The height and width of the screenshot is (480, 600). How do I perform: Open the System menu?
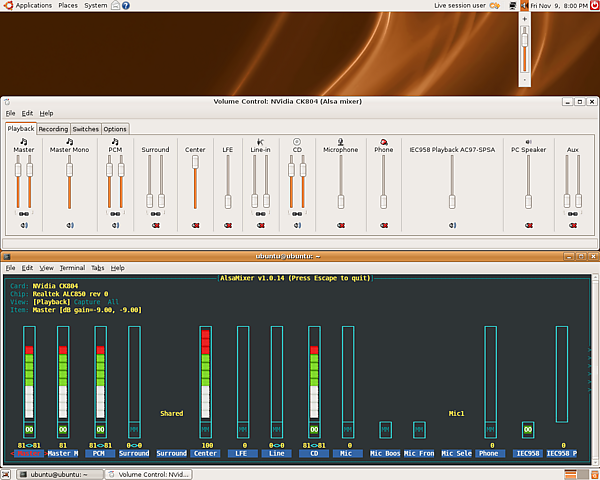(96, 6)
